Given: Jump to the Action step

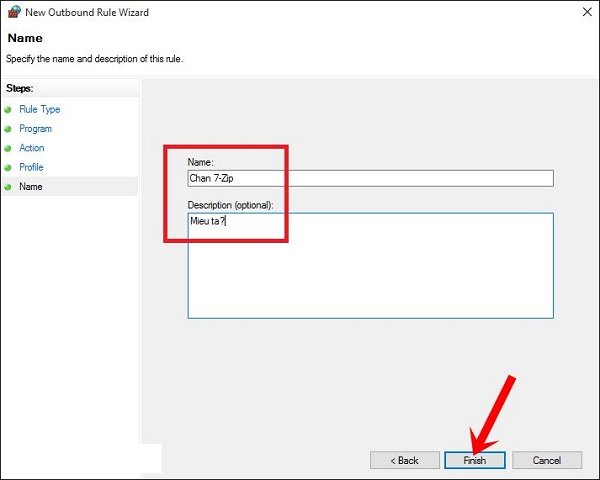Looking at the screenshot, I should [32, 148].
